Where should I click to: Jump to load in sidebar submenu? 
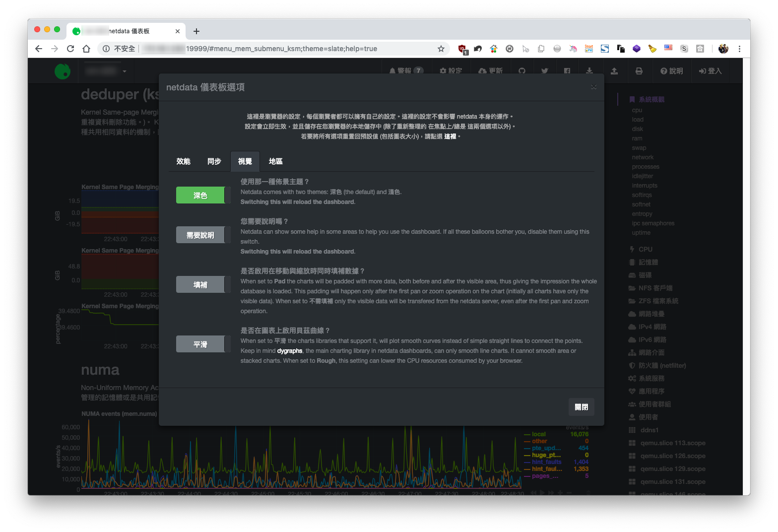click(638, 120)
